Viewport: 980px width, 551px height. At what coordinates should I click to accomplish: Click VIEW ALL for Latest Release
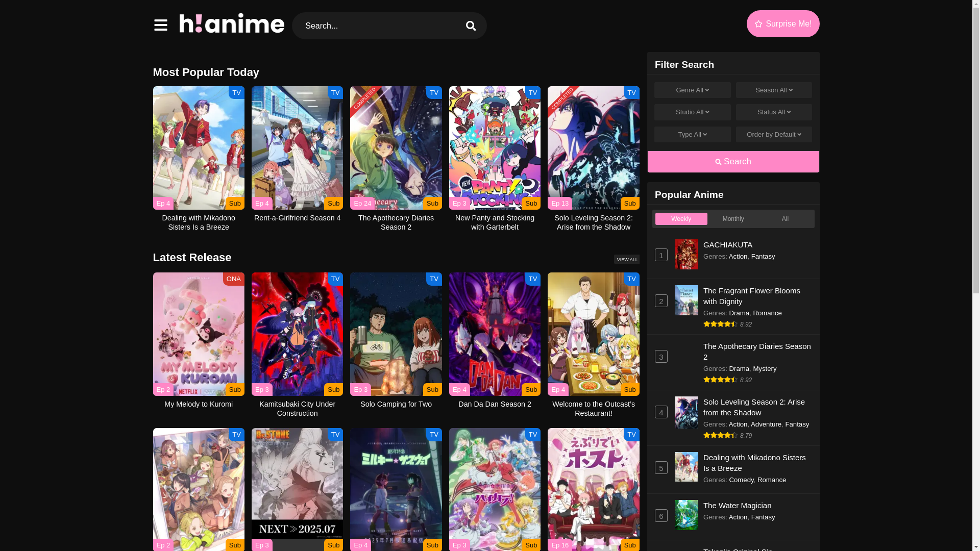coord(627,260)
